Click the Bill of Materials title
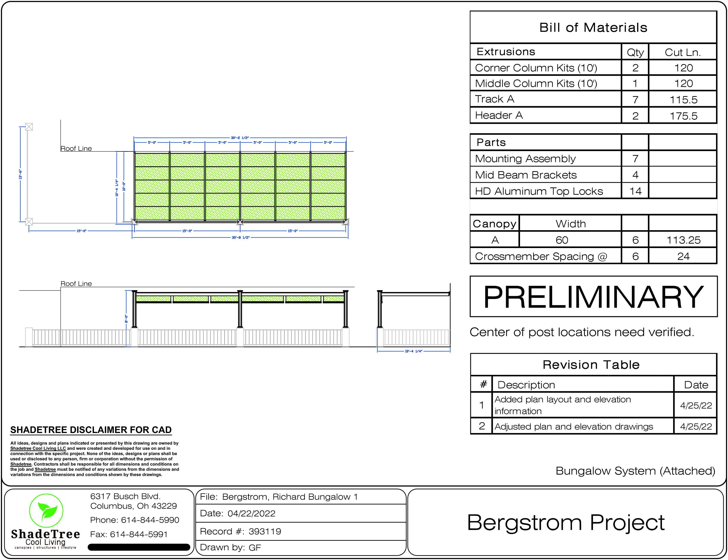Image resolution: width=728 pixels, height=560 pixels. (593, 27)
